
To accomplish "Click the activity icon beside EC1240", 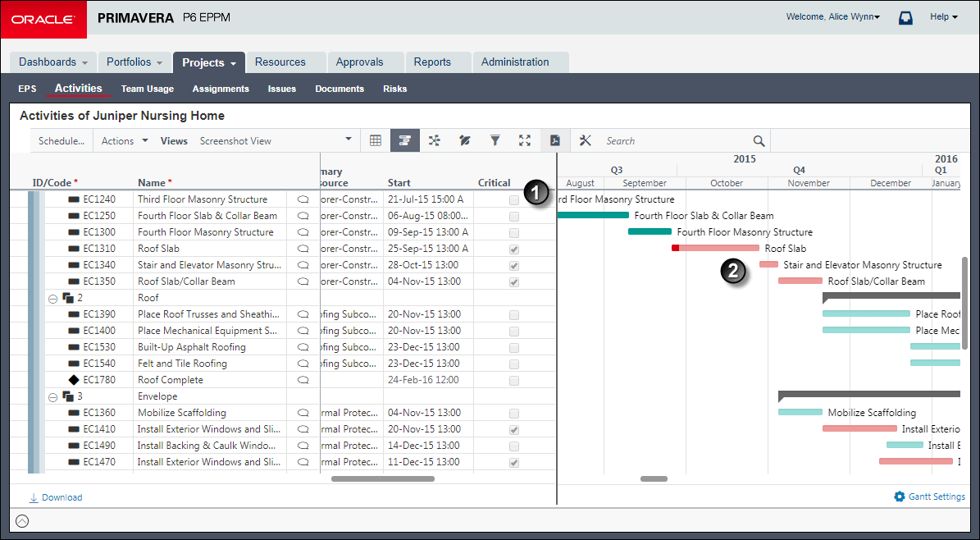I will pos(74,199).
